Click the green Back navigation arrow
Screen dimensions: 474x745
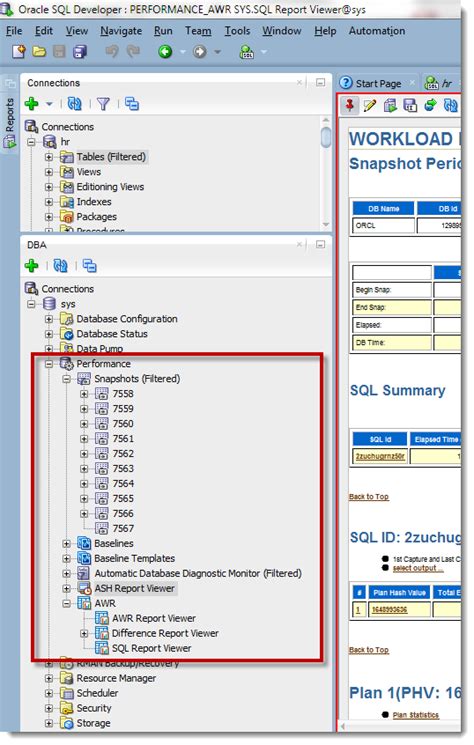click(x=165, y=51)
